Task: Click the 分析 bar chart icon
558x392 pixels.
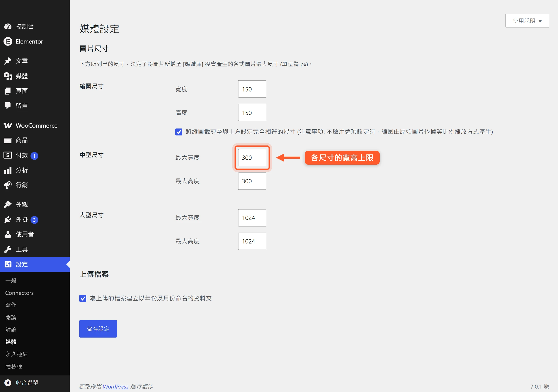Action: click(x=8, y=170)
